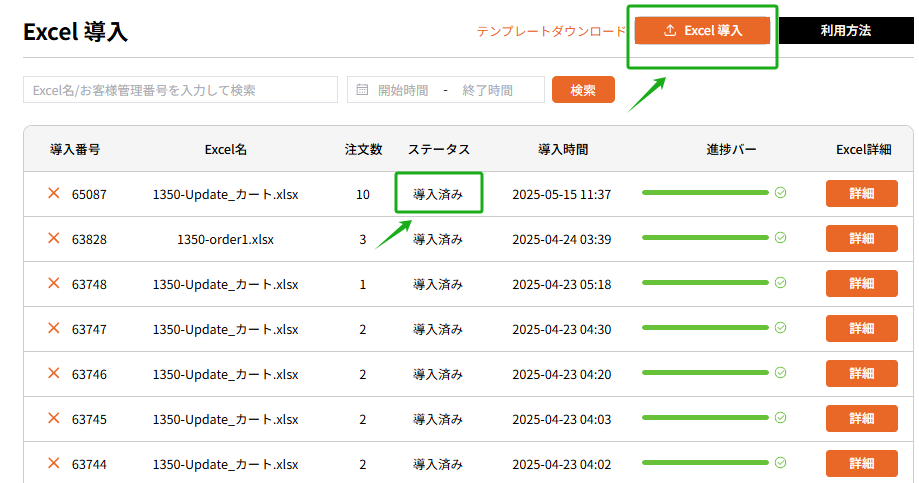The image size is (919, 483).
Task: Click the Excel名 search input field
Action: [x=181, y=90]
